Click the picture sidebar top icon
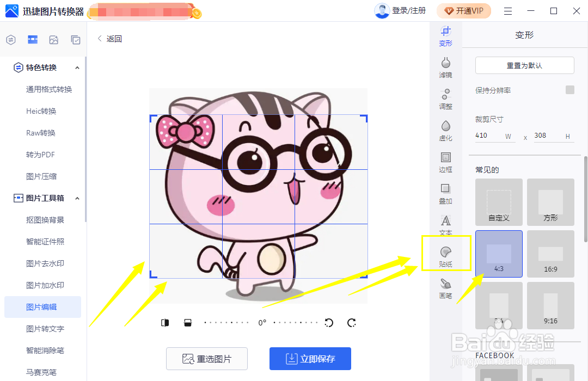This screenshot has height=381, width=588. point(53,39)
